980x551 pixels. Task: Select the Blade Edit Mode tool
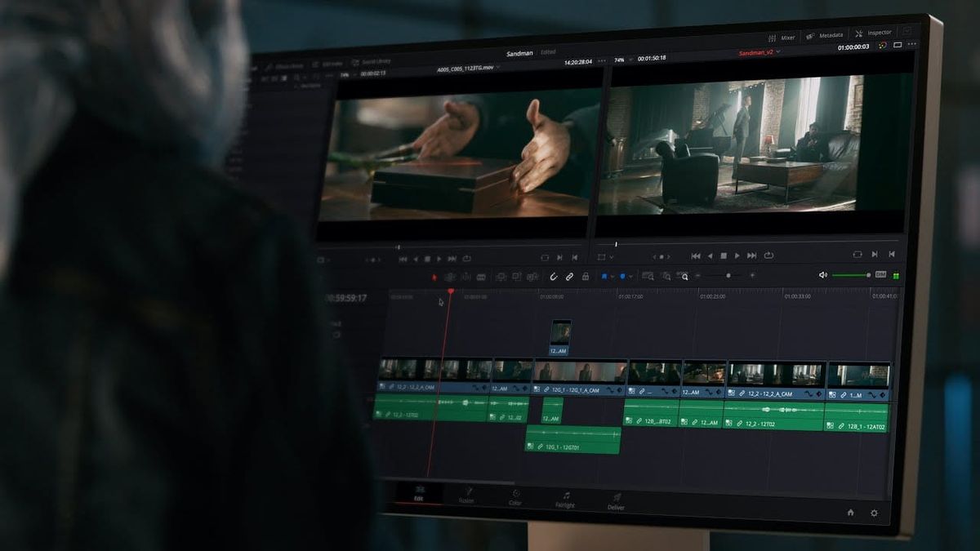(481, 278)
